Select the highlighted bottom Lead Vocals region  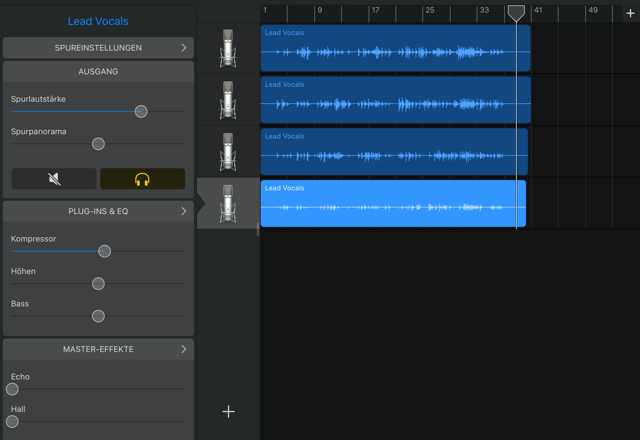pos(393,204)
